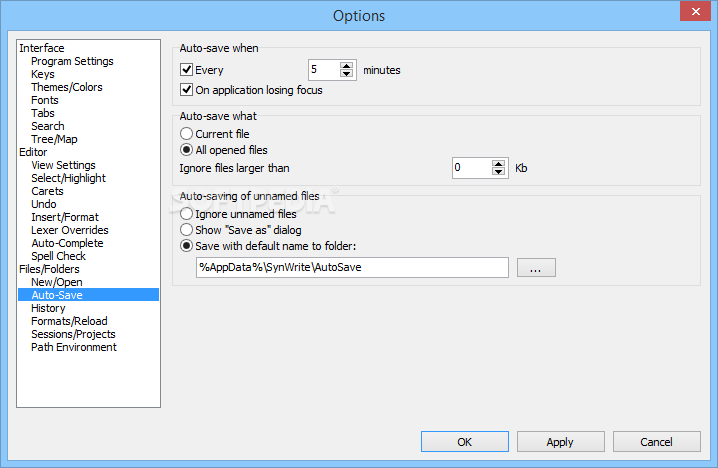
Task: Select Files/Folders category in tree
Action: 49,269
